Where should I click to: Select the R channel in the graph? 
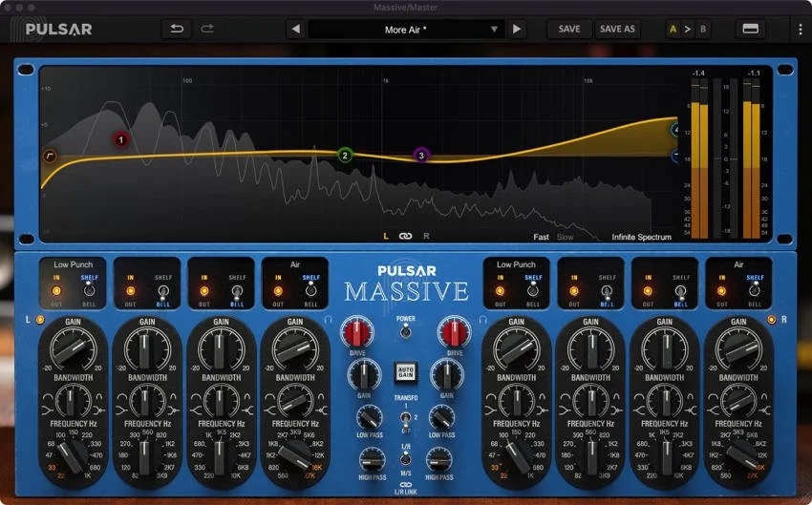(426, 236)
